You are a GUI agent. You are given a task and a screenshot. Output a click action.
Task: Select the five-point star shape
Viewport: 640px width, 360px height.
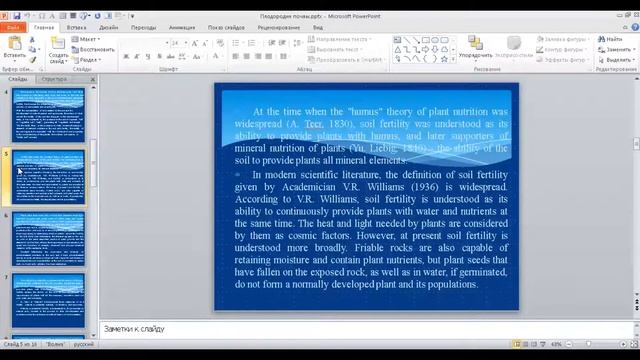444,59
